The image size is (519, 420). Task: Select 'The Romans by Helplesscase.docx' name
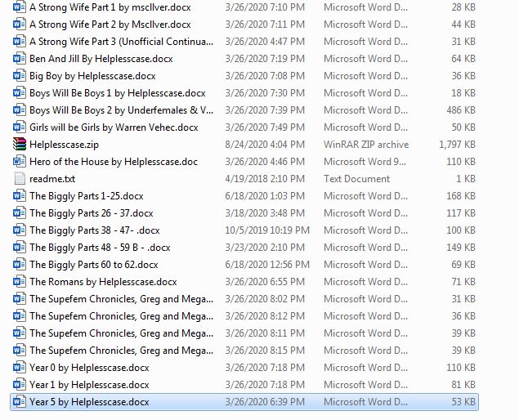103,282
